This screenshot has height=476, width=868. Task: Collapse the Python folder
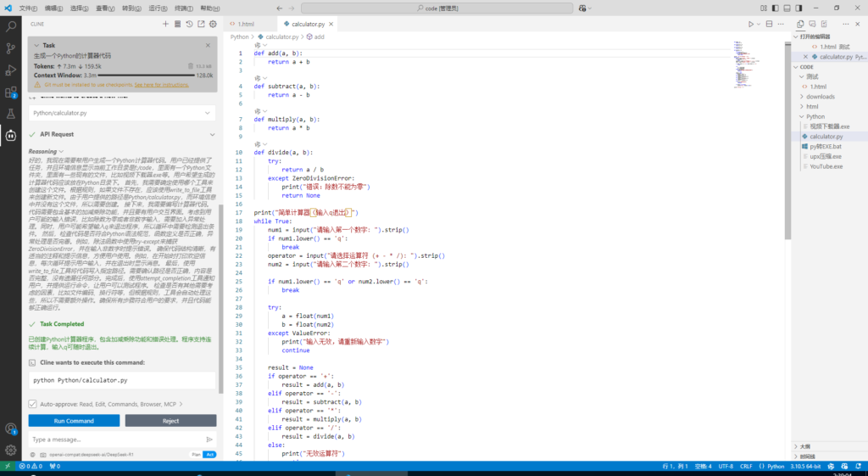(815, 116)
